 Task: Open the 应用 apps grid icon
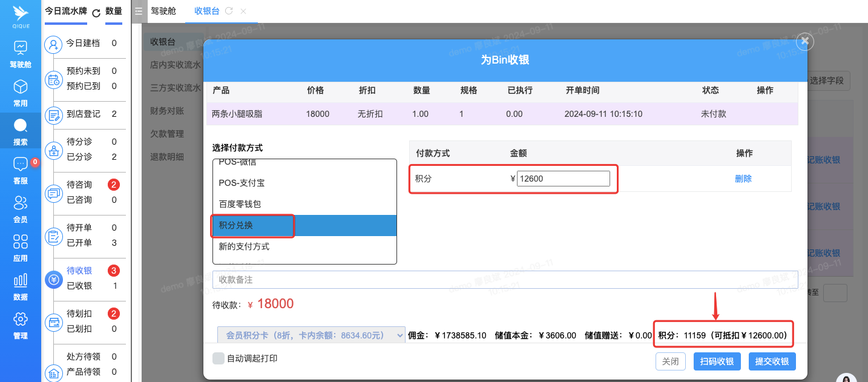click(21, 242)
